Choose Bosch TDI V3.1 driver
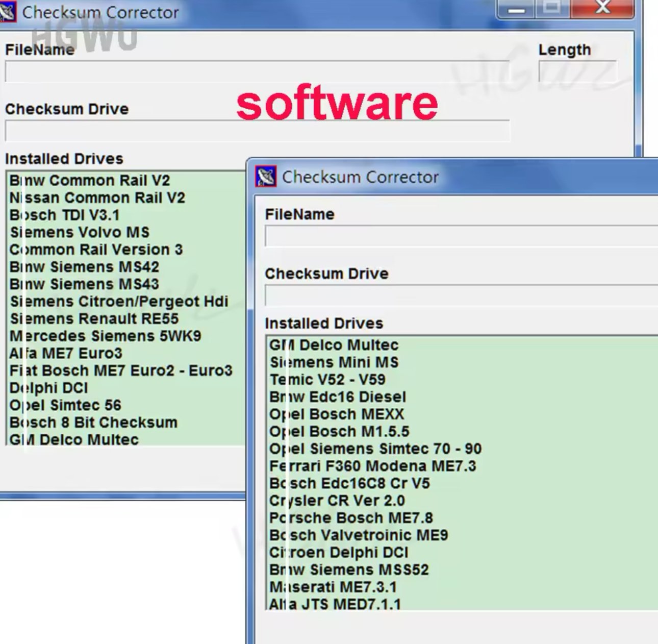The height and width of the screenshot is (644, 658). click(x=64, y=215)
